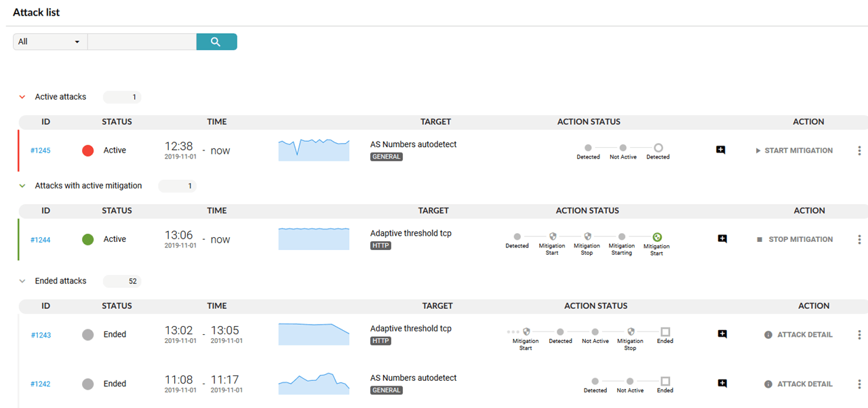Click the magnifier search button
Viewport: 868px width, 408px height.
pyautogui.click(x=216, y=42)
